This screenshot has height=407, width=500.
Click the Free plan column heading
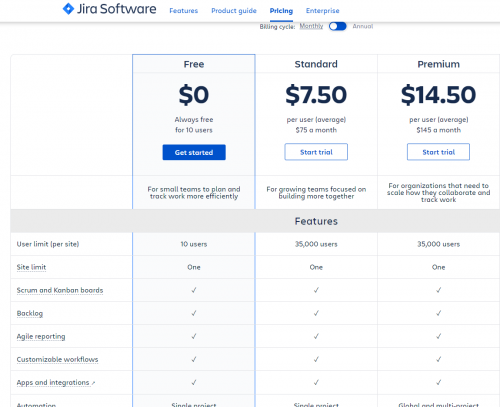tap(194, 64)
